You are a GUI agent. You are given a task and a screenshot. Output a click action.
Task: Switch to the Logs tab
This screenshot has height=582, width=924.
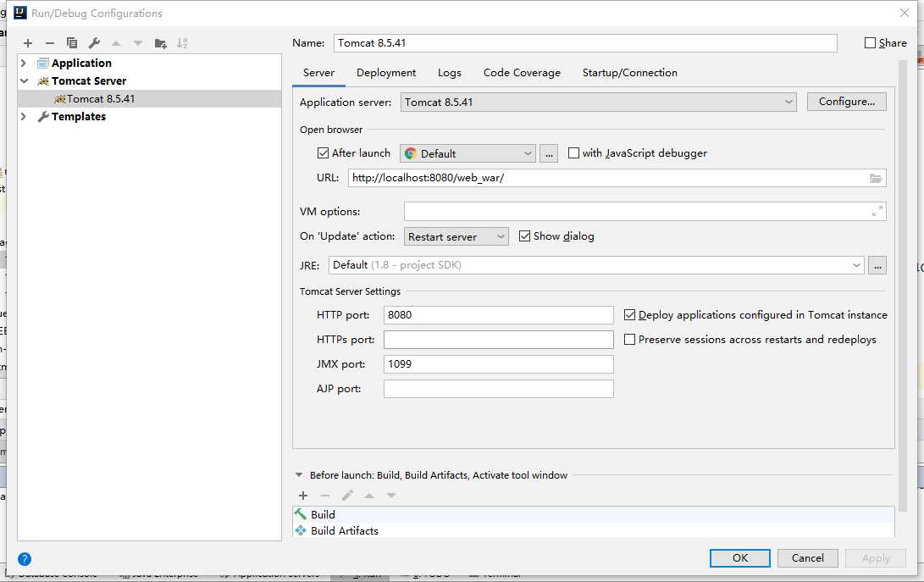coord(449,73)
